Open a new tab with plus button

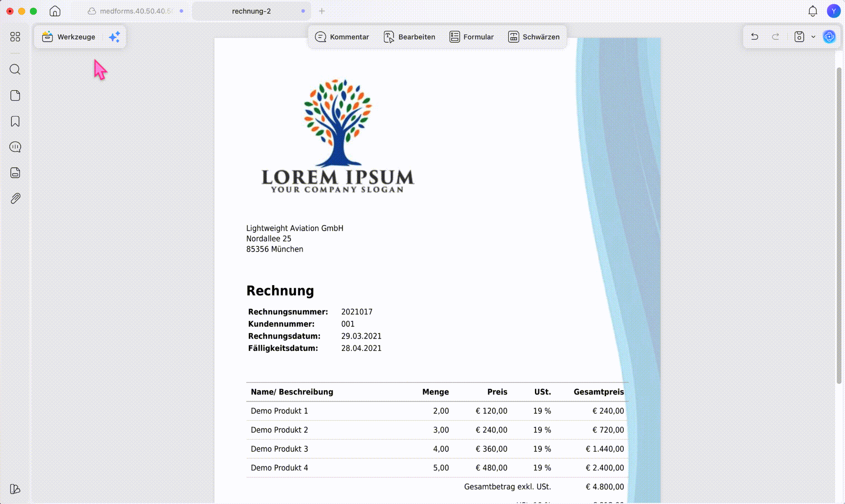322,11
